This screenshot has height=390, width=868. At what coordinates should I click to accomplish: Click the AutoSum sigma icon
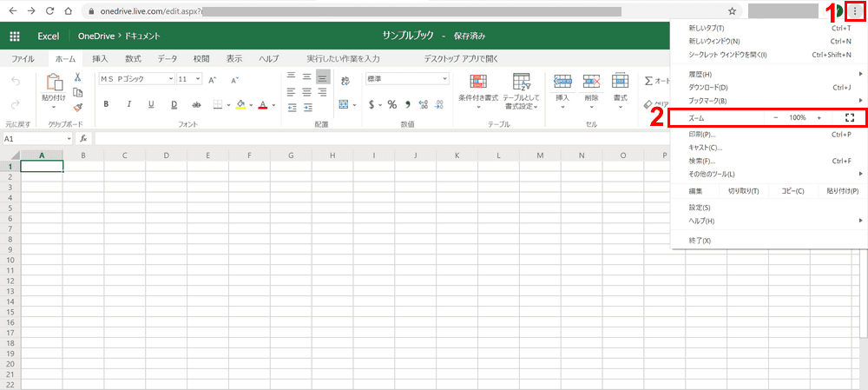click(x=648, y=81)
